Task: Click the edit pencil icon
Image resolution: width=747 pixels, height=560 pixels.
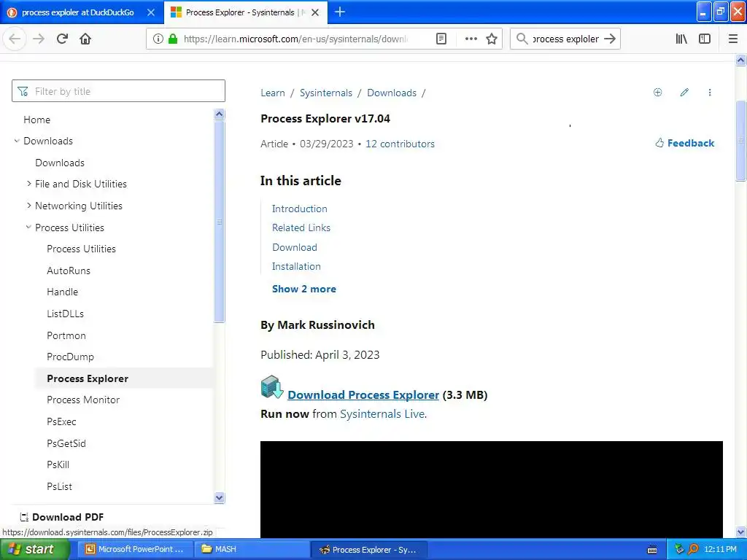Action: 684,93
